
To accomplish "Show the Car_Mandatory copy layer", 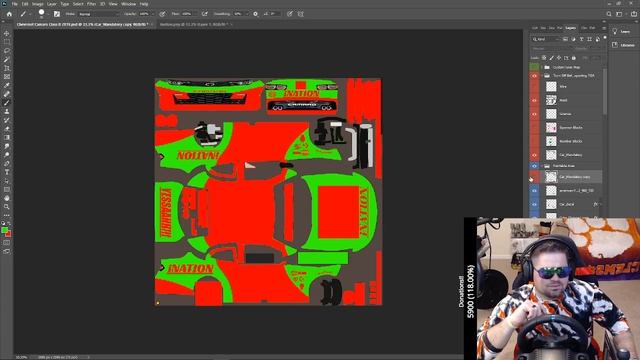I will pos(534,177).
